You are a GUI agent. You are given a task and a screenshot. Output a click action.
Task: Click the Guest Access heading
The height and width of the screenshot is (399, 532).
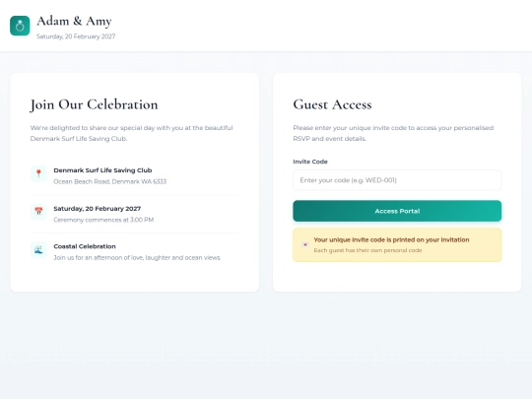tap(332, 104)
